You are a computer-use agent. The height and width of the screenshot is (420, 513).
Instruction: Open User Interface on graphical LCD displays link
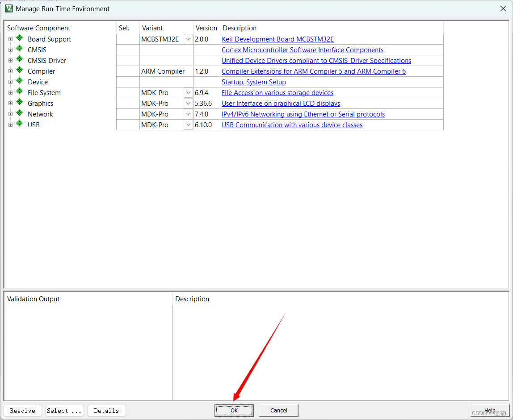[281, 103]
